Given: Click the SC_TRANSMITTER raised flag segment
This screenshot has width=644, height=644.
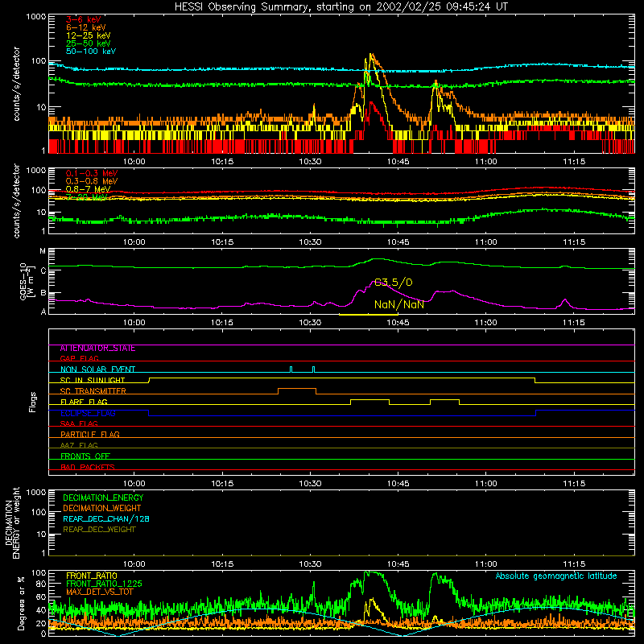Looking at the screenshot, I should (x=297, y=389).
